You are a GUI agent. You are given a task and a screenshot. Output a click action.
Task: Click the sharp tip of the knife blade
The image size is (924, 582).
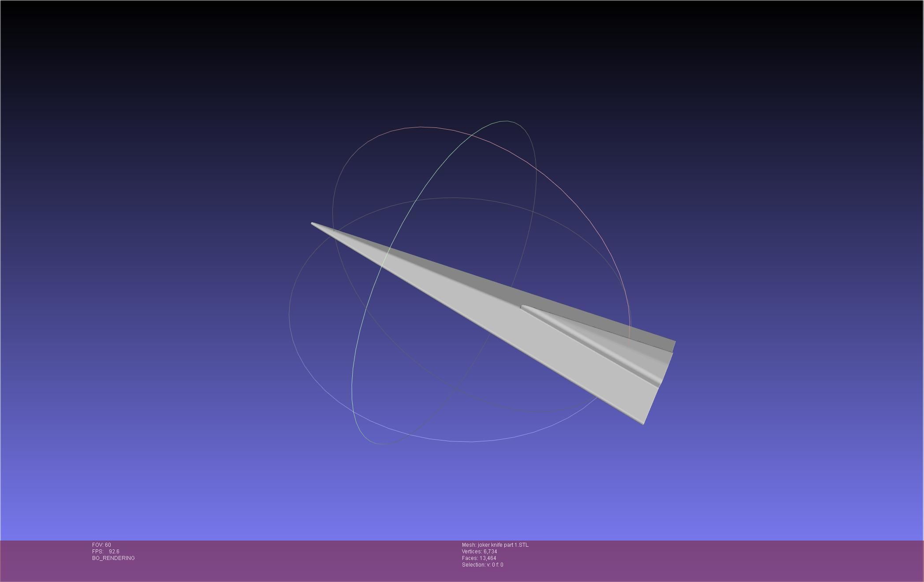pos(313,224)
